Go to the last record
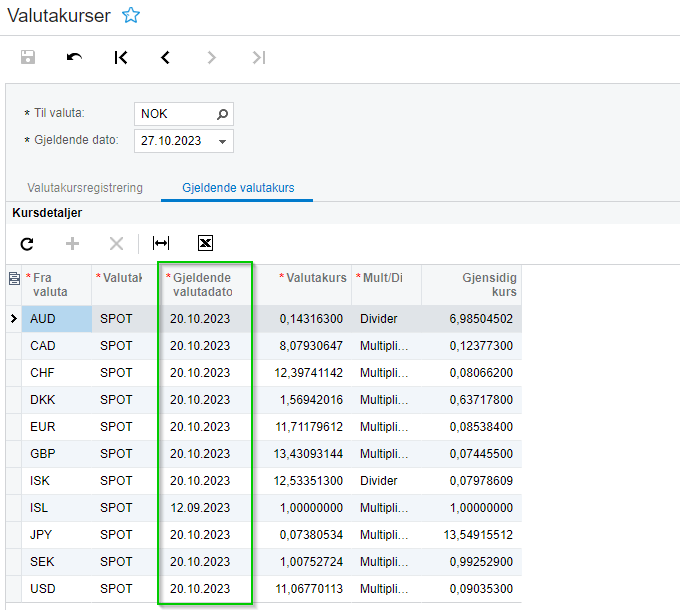The image size is (680, 610). pyautogui.click(x=258, y=57)
